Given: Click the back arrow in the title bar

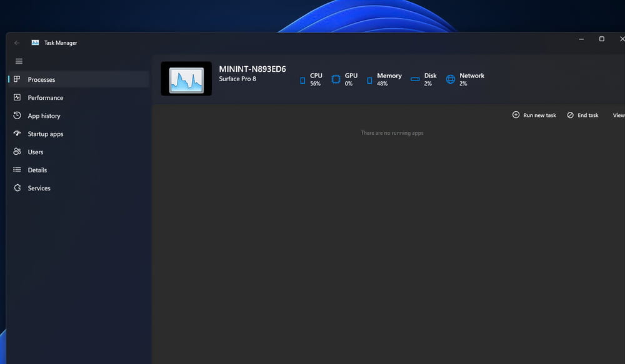Looking at the screenshot, I should pyautogui.click(x=17, y=43).
